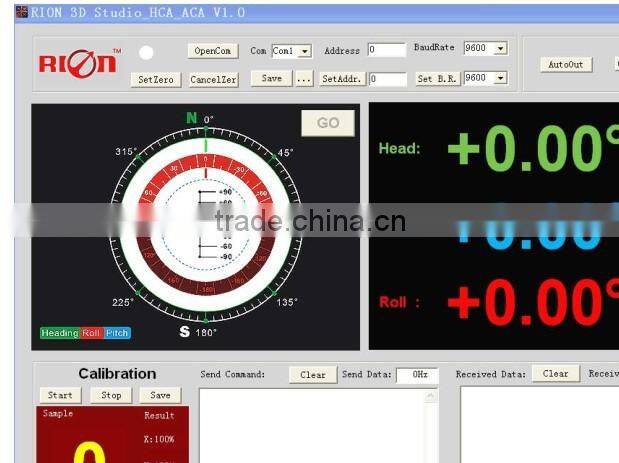Click the compass dial N marker
The width and height of the screenshot is (619, 463).
[x=191, y=118]
